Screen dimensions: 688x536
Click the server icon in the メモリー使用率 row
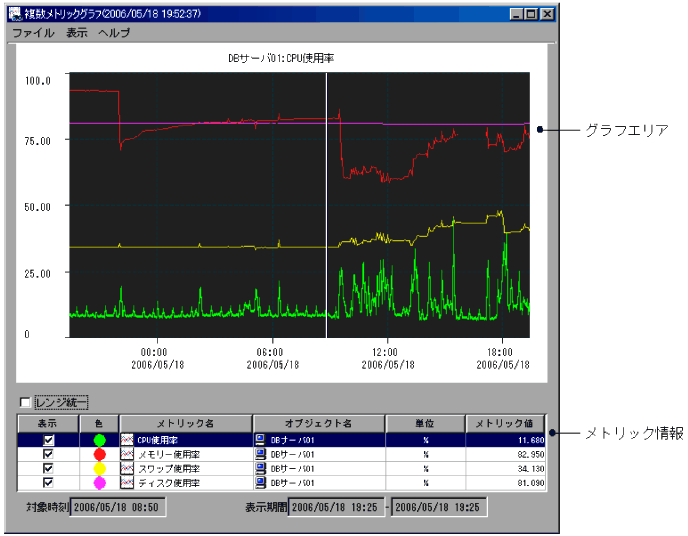coord(261,454)
